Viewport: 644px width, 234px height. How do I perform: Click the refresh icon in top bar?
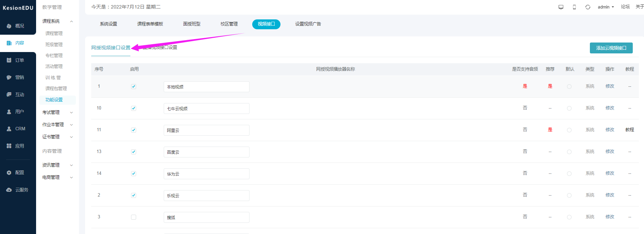point(588,7)
